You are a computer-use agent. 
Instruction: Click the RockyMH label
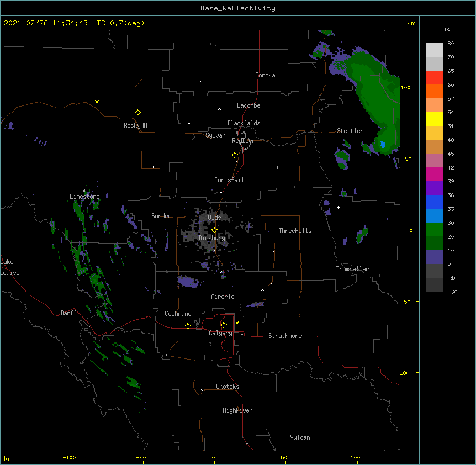[135, 125]
